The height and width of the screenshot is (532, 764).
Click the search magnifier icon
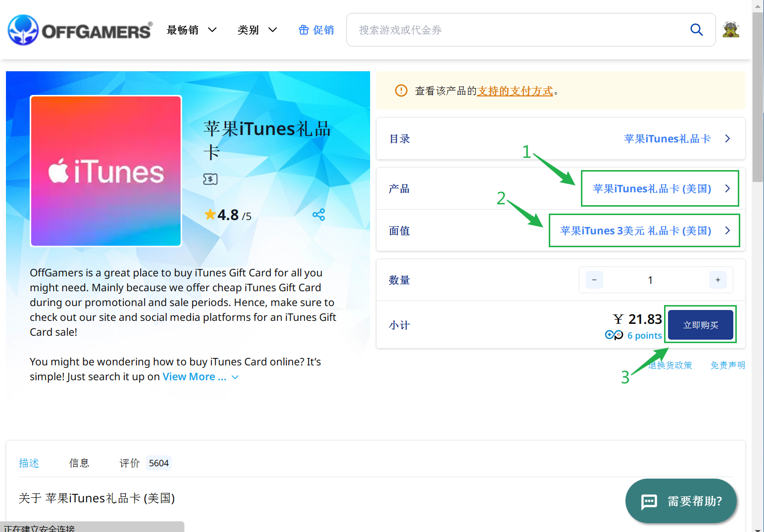696,30
